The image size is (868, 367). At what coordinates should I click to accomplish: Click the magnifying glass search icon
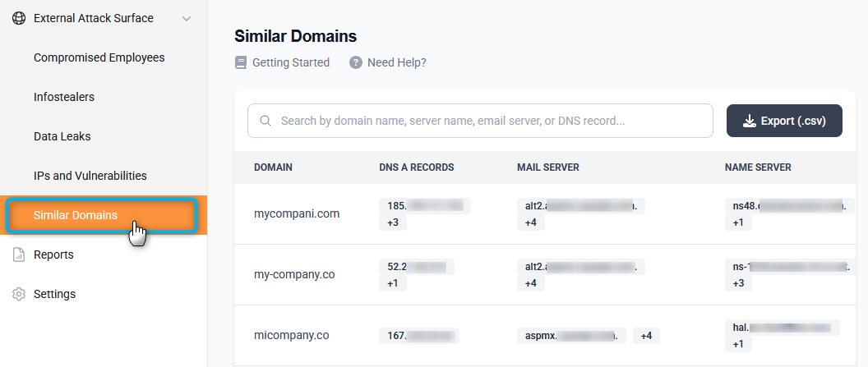point(265,121)
